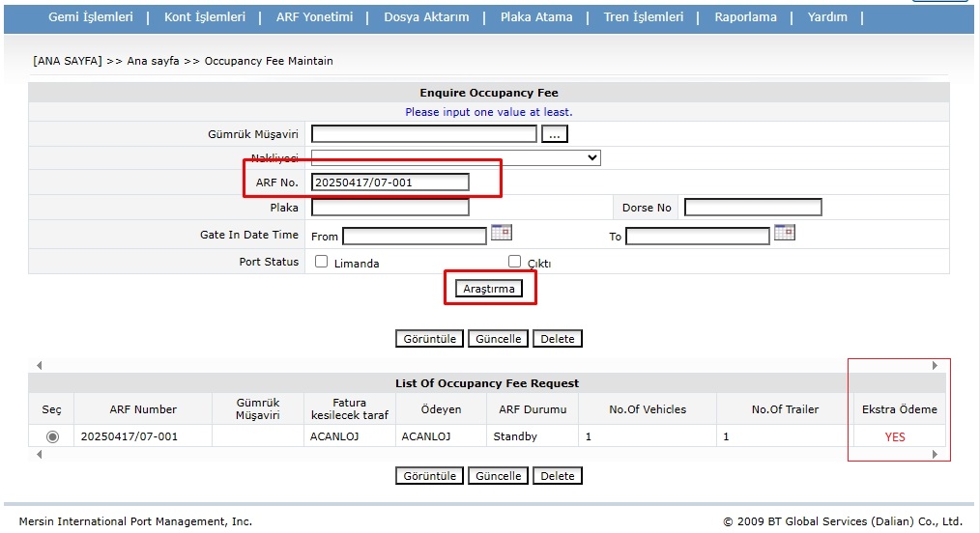Enable the Limanda port status checkbox

click(x=322, y=262)
